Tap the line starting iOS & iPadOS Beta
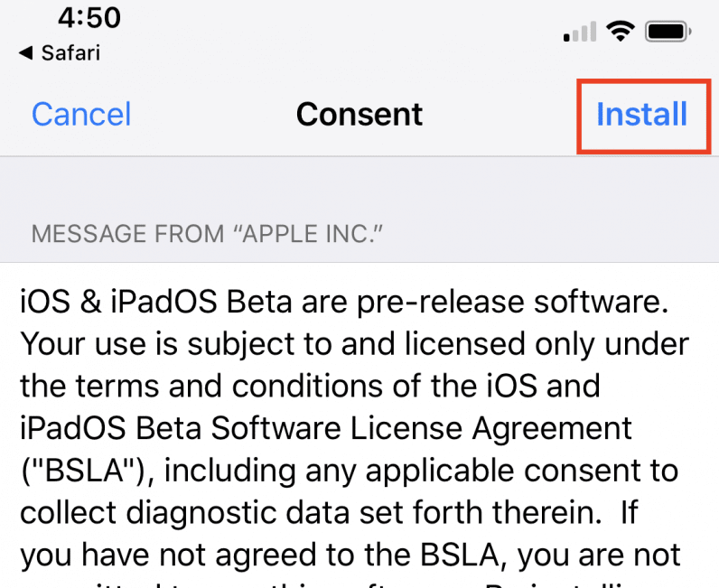719x588 pixels. 344,303
